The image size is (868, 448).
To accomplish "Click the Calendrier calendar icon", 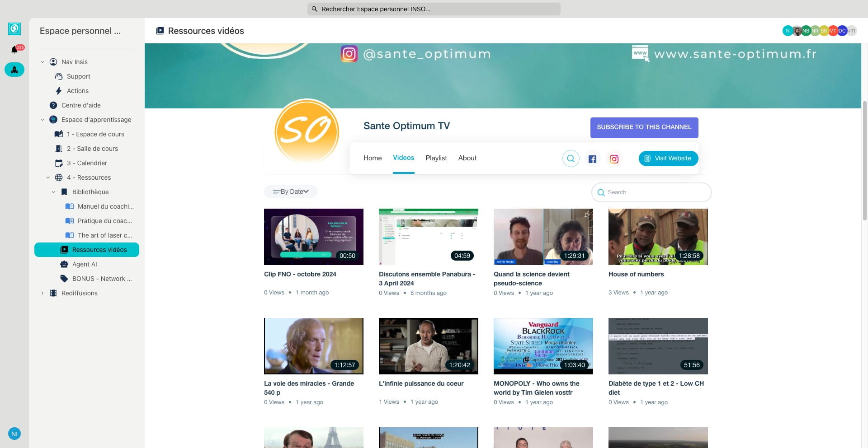I will (x=59, y=163).
